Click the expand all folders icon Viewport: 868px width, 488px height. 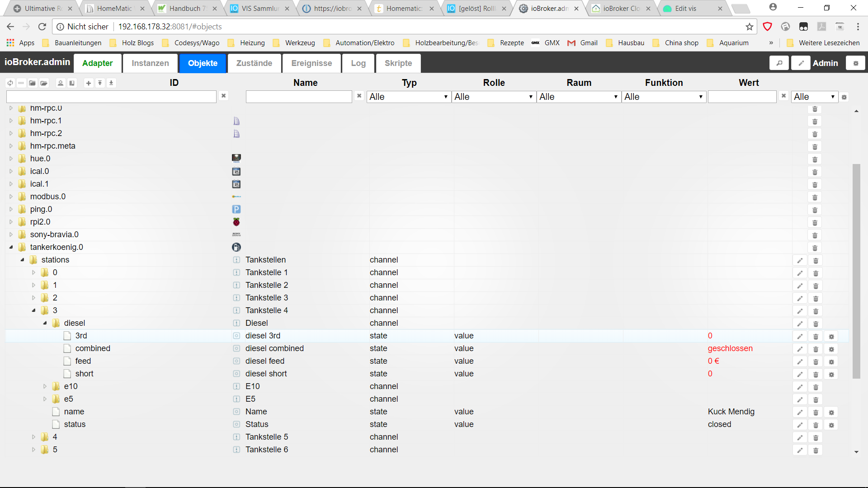[44, 83]
